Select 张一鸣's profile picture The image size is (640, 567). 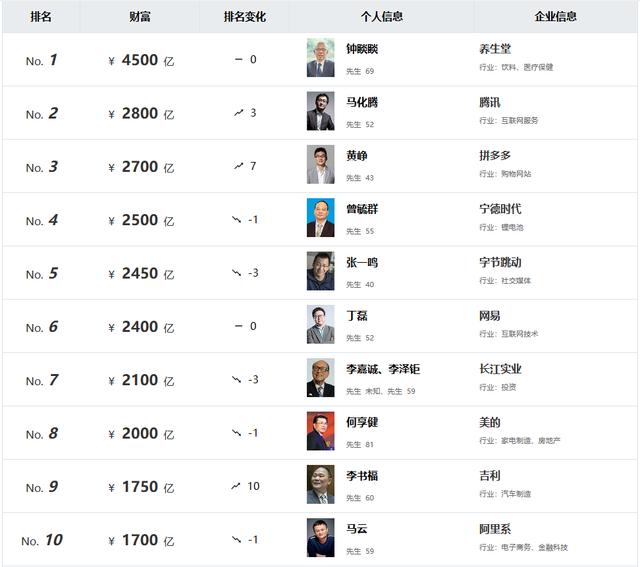point(320,271)
